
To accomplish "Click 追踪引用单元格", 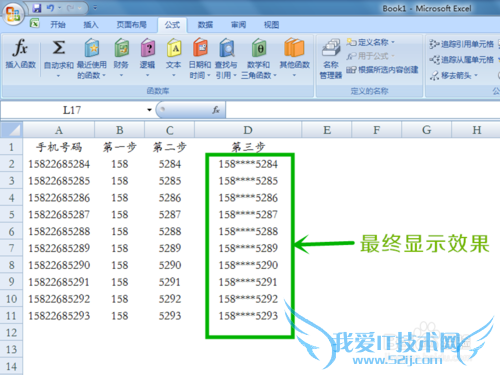I will pyautogui.click(x=462, y=44).
